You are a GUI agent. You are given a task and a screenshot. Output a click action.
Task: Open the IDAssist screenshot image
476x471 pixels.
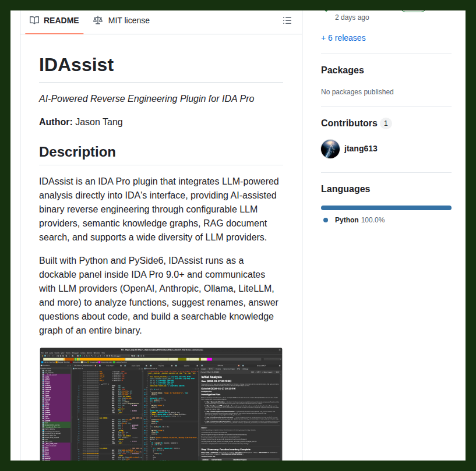[161, 404]
